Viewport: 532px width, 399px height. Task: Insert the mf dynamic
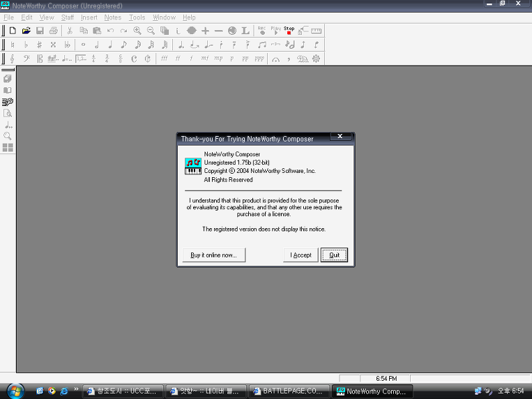coord(204,59)
